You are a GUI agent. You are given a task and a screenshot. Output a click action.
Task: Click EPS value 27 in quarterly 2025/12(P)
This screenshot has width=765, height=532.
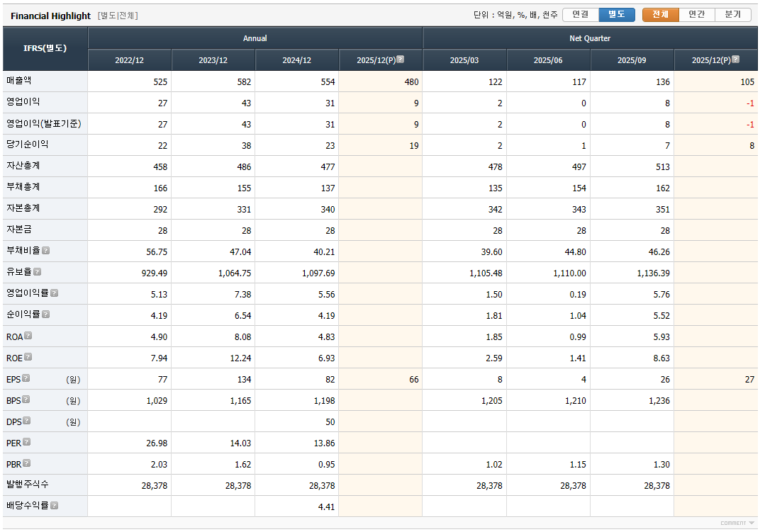coord(749,380)
